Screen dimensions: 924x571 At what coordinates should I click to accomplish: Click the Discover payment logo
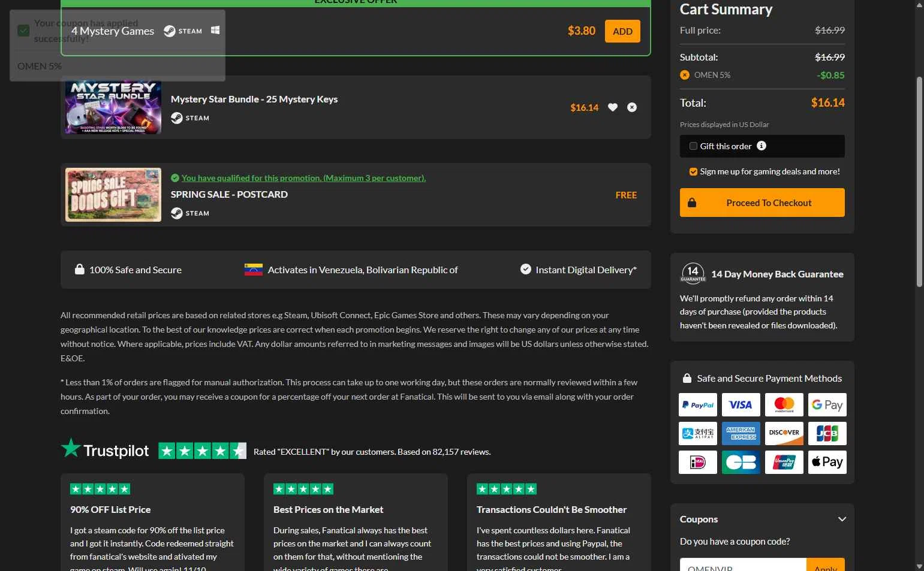(x=784, y=433)
